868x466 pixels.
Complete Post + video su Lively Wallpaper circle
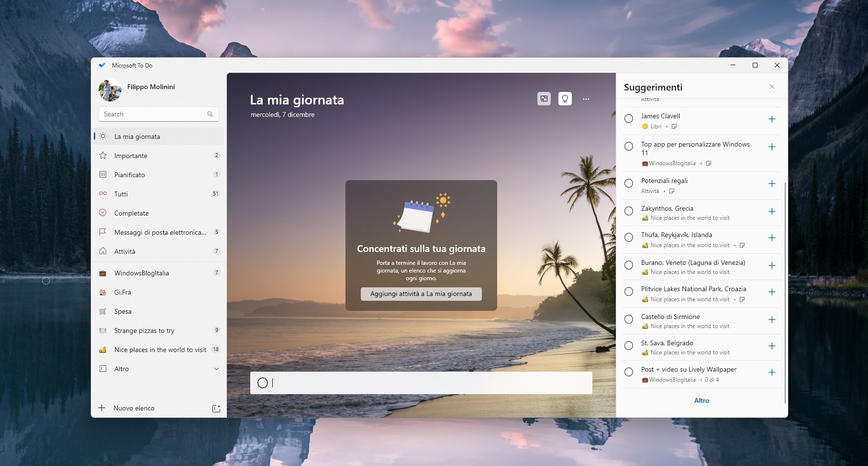(629, 372)
